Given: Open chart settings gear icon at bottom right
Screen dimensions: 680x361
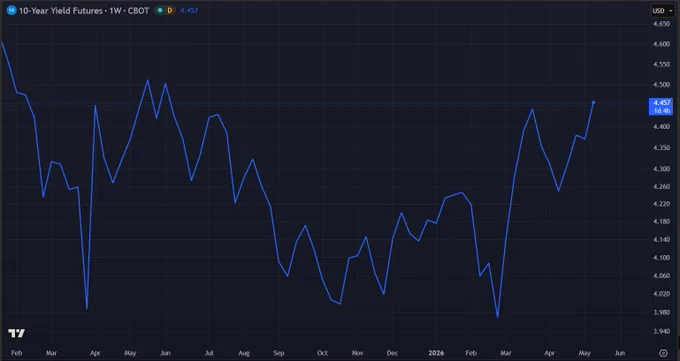Looking at the screenshot, I should (663, 353).
